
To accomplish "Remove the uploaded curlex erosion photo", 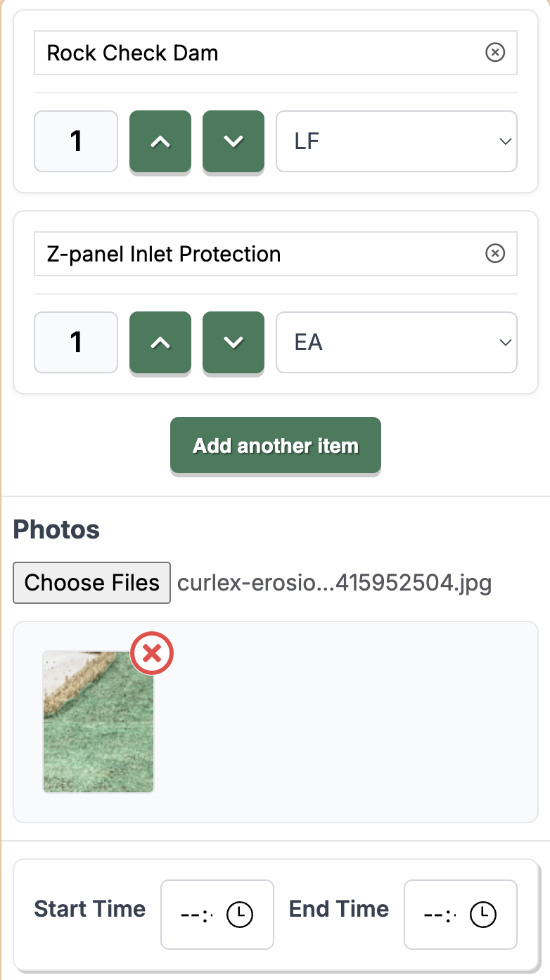I will point(151,653).
